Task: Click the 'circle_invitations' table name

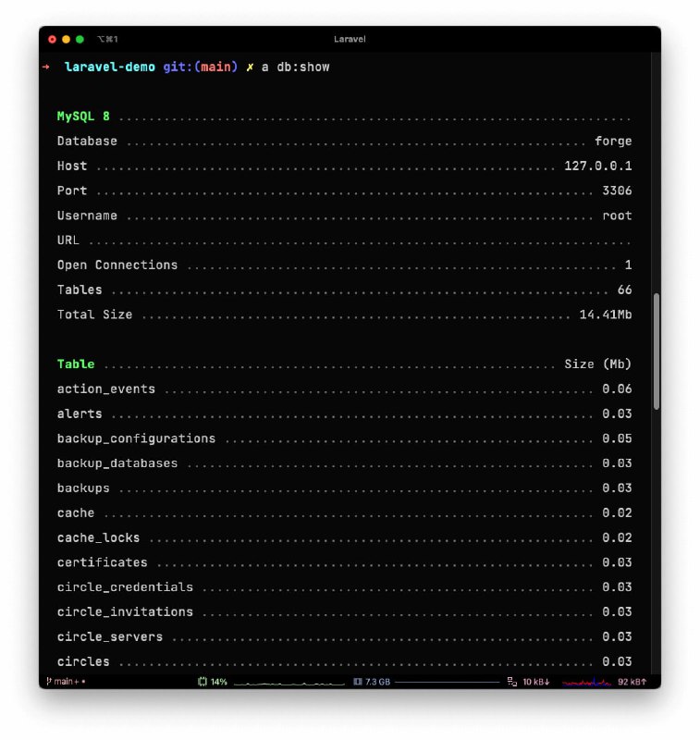Action: tap(125, 611)
